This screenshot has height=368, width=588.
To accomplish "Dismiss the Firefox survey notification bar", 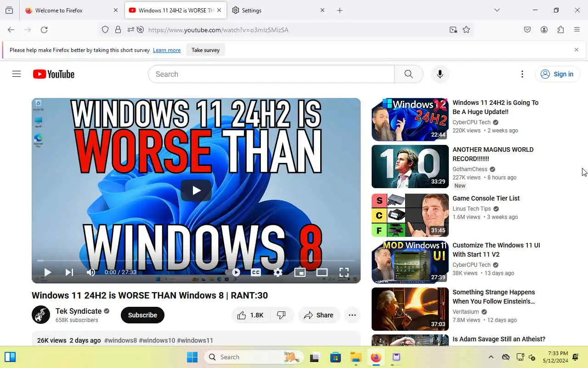I will click(x=577, y=50).
